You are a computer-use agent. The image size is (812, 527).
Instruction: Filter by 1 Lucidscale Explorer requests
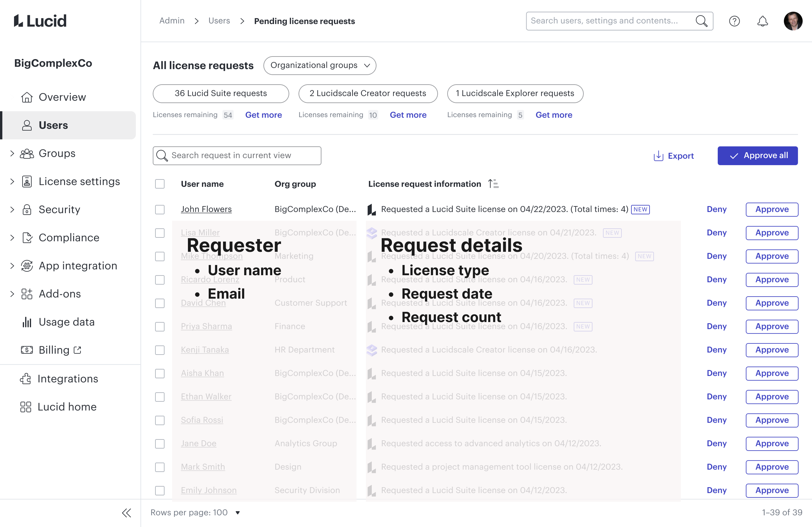[515, 93]
